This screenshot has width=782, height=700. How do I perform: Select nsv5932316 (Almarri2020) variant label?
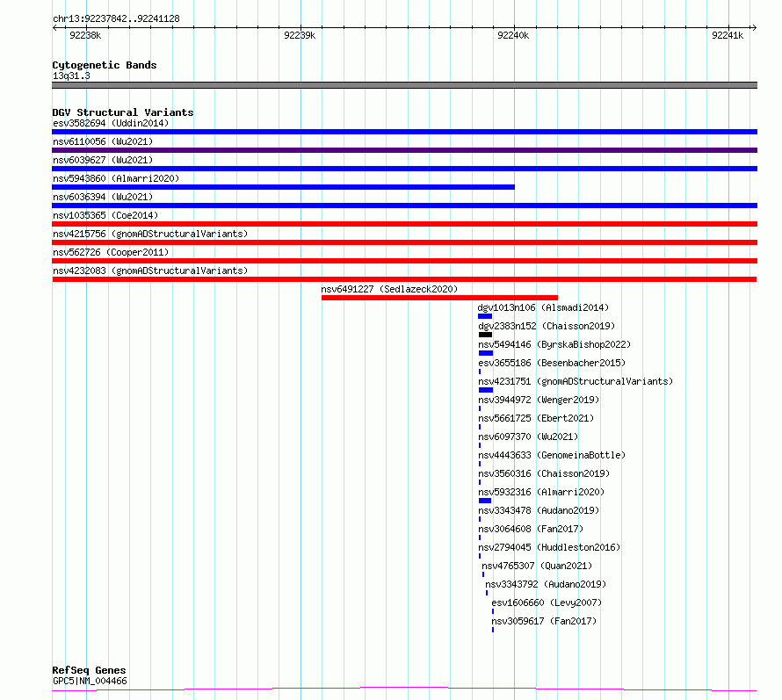click(x=541, y=492)
